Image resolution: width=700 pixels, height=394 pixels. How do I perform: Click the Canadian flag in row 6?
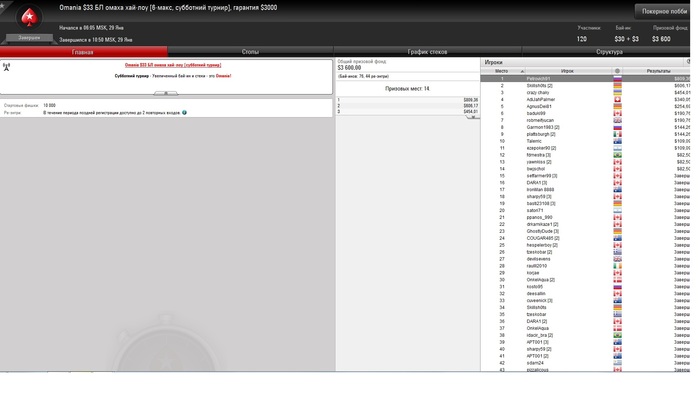[617, 113]
